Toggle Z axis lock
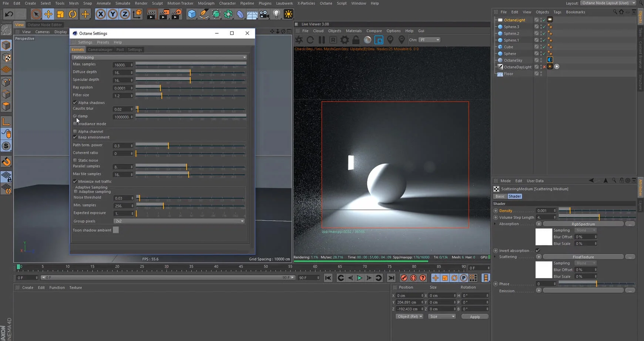This screenshot has width=644, height=341. pos(125,14)
